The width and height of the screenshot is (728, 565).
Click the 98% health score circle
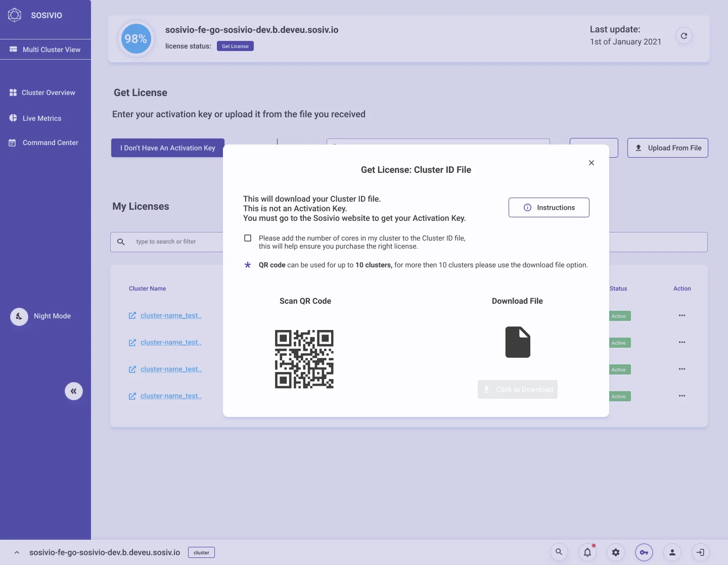point(136,39)
